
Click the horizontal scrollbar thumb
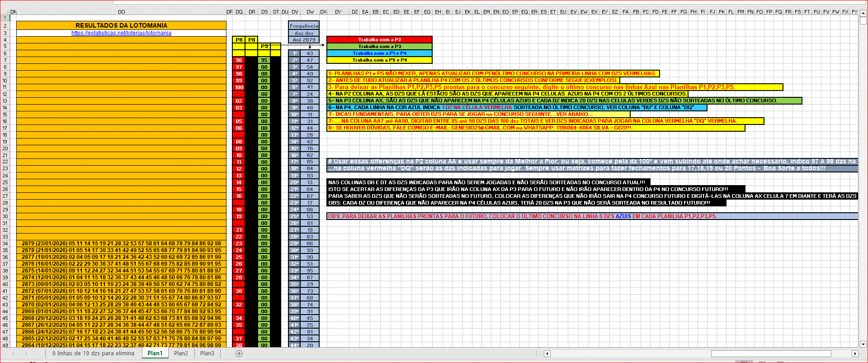[771, 353]
